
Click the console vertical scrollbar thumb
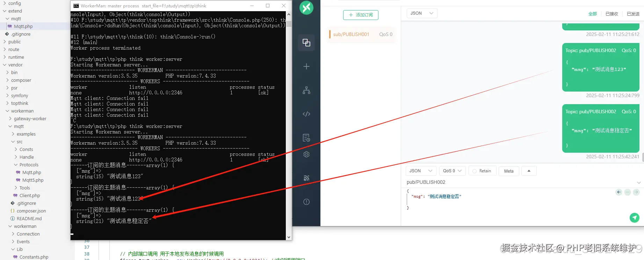289,24
